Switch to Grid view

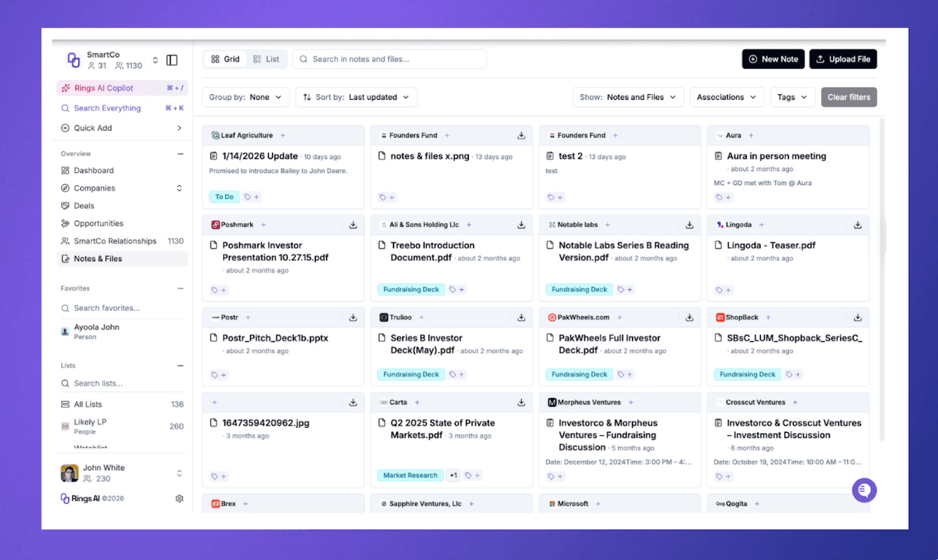click(x=226, y=59)
